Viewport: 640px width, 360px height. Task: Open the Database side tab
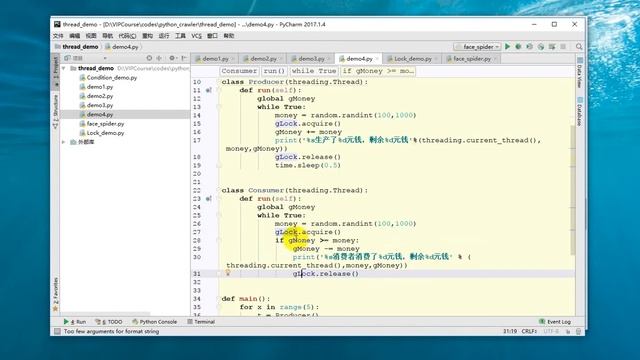tap(580, 111)
